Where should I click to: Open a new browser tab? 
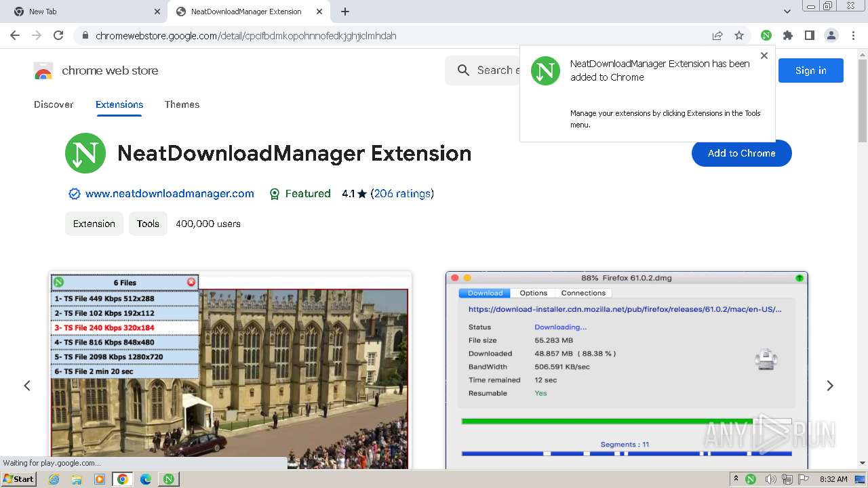(345, 12)
